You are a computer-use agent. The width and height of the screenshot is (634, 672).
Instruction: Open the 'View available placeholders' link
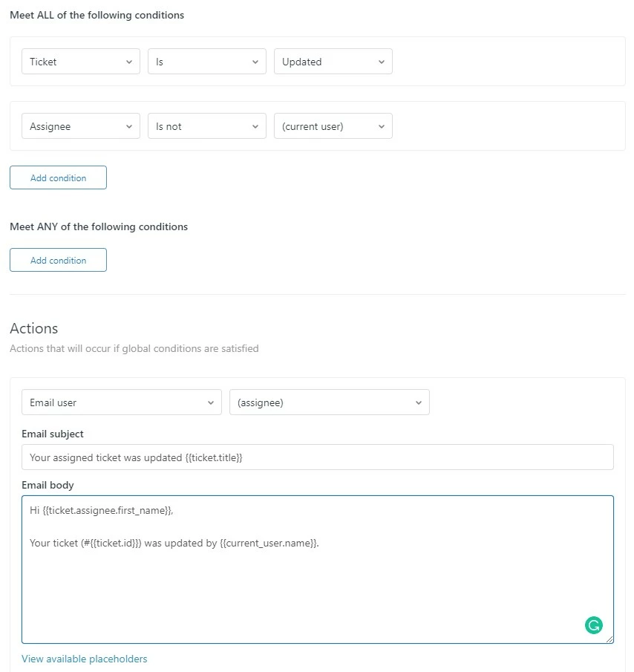tap(85, 659)
